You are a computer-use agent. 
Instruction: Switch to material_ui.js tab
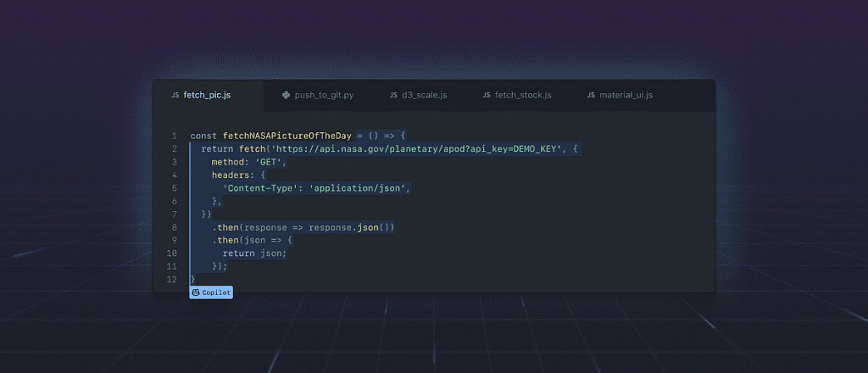click(x=620, y=95)
